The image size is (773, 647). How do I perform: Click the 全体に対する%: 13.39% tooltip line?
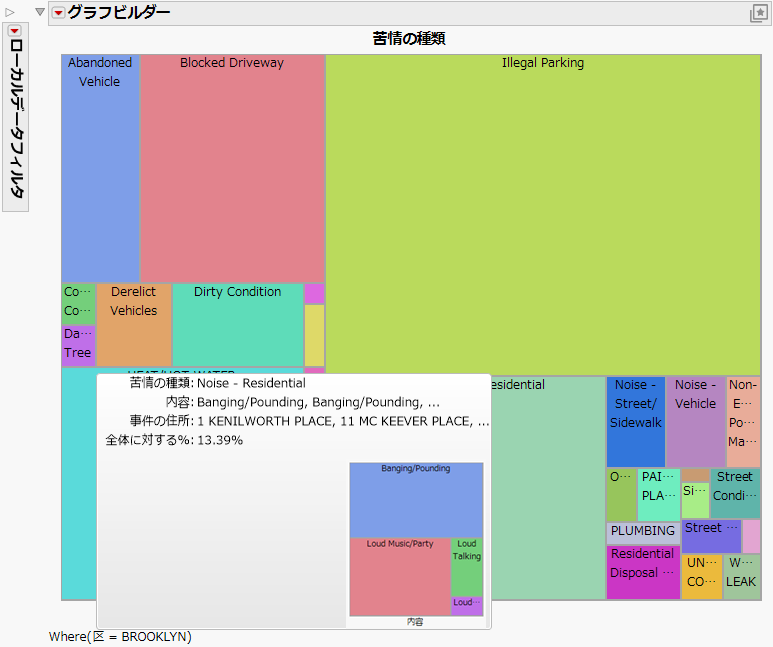pyautogui.click(x=174, y=440)
